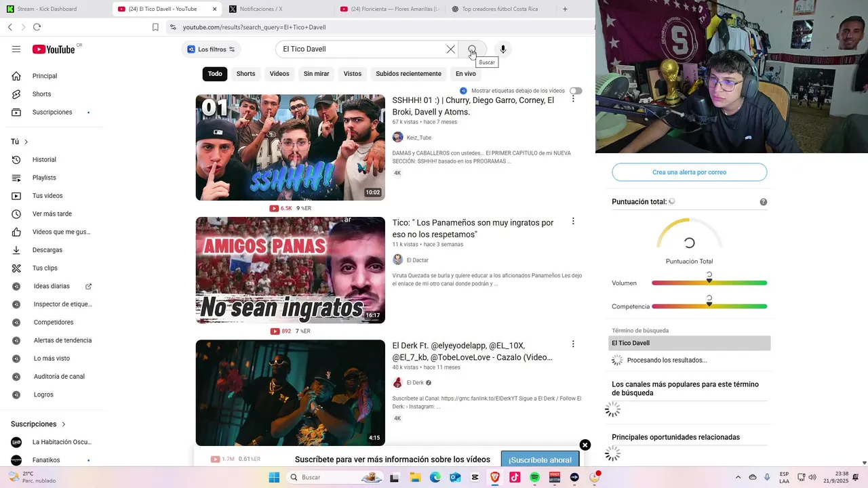Open Inspector de etiquetas tool
The image size is (868, 488).
(62, 304)
